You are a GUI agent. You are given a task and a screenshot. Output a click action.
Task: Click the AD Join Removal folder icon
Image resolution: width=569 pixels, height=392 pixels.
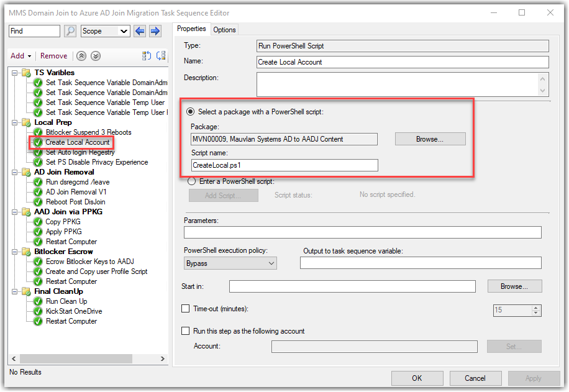pos(27,172)
